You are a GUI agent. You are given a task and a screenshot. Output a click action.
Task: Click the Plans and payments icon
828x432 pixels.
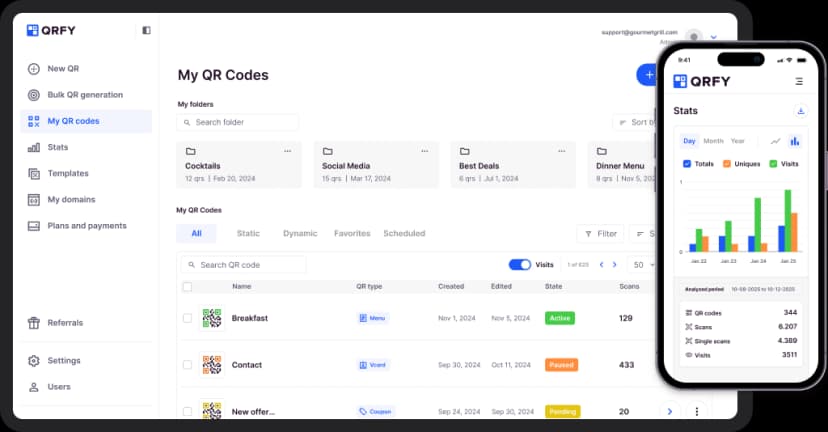coord(34,226)
